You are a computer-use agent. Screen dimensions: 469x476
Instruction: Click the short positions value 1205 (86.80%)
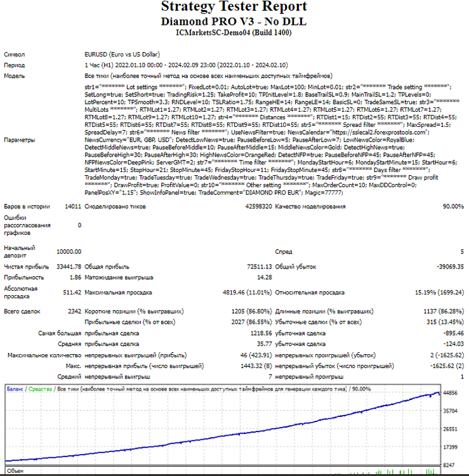click(x=252, y=311)
